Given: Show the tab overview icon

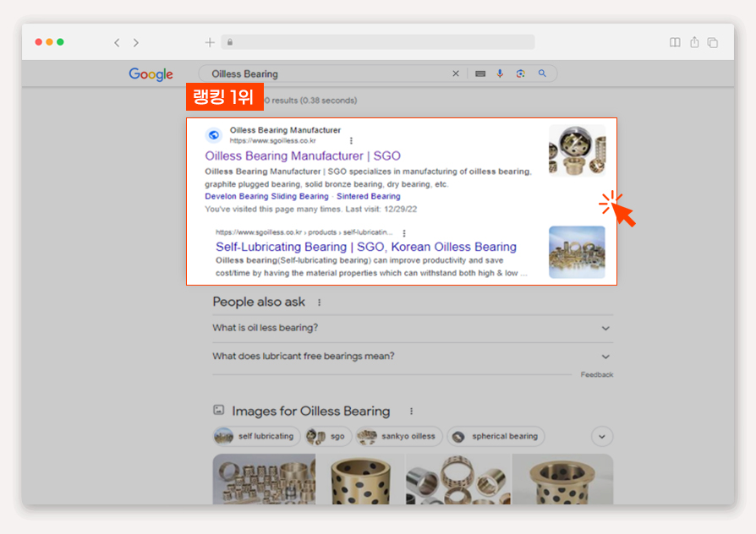Looking at the screenshot, I should 713,42.
